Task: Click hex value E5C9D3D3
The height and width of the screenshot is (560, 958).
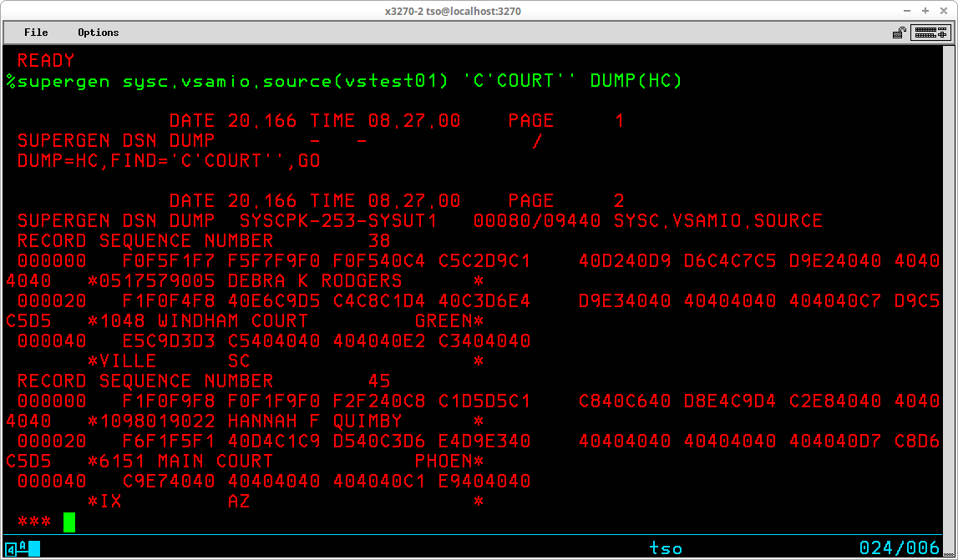Action: click(169, 341)
